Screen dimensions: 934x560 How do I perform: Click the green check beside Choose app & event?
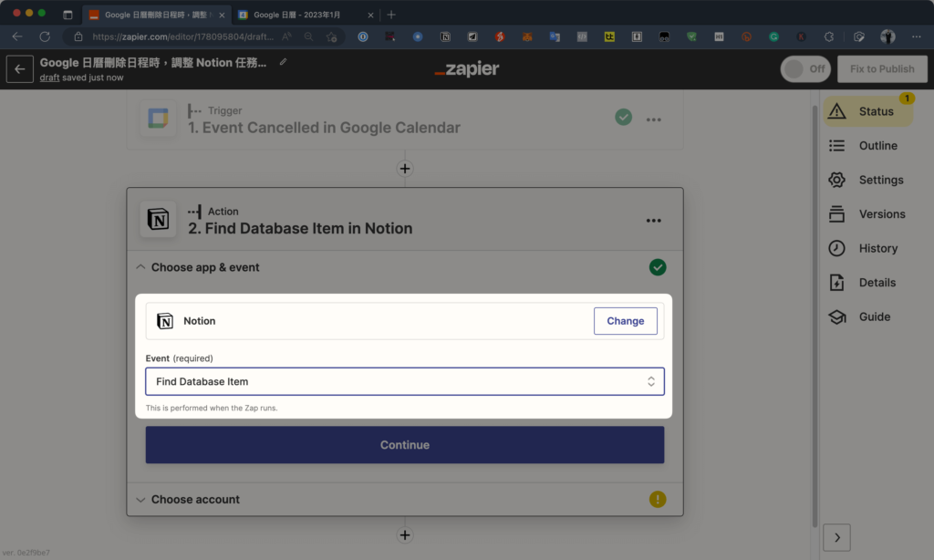(658, 267)
